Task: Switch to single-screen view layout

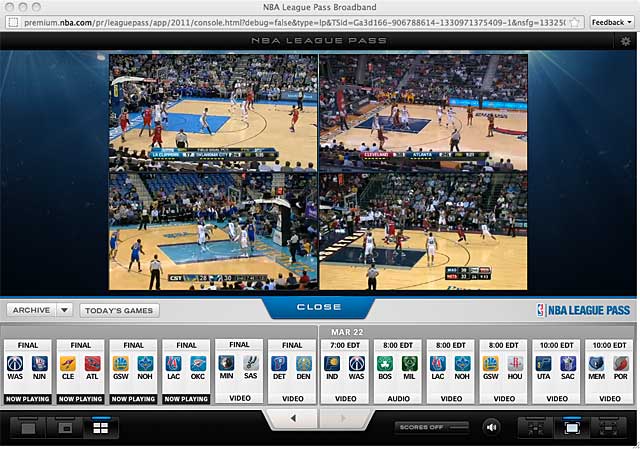Action: coord(27,428)
